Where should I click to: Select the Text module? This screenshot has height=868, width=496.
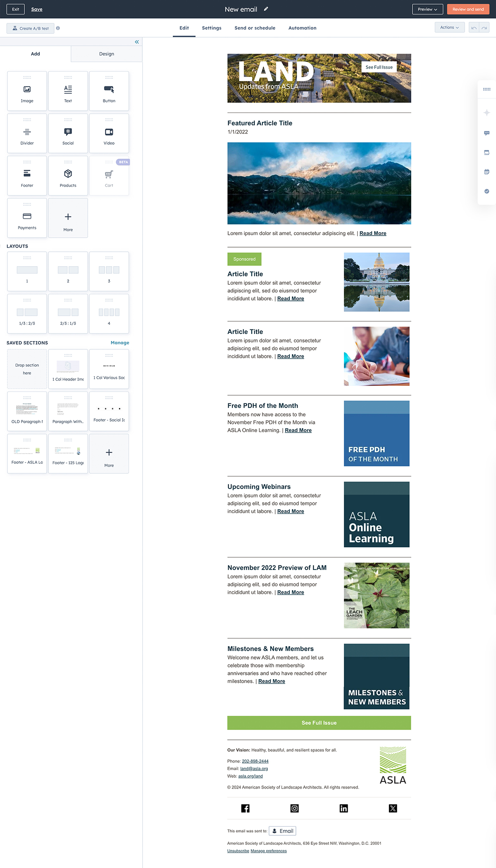[x=68, y=91]
